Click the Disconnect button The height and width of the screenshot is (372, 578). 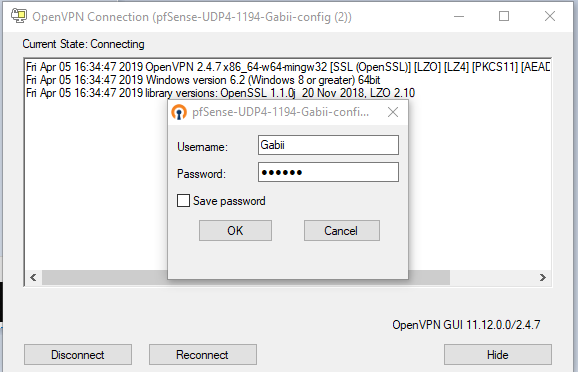click(x=78, y=355)
